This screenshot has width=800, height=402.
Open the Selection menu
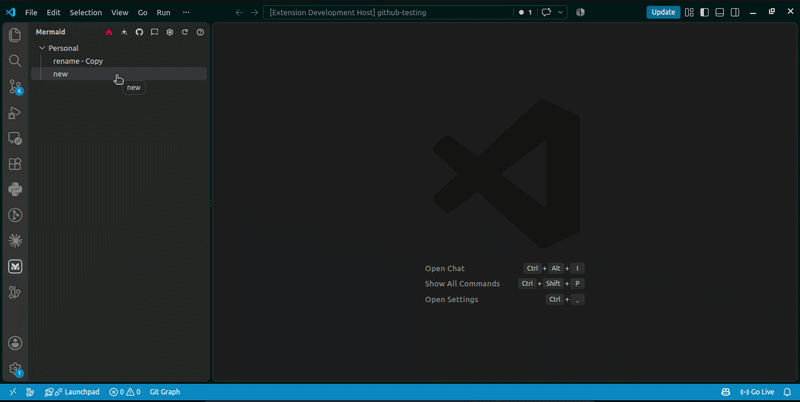coord(86,12)
